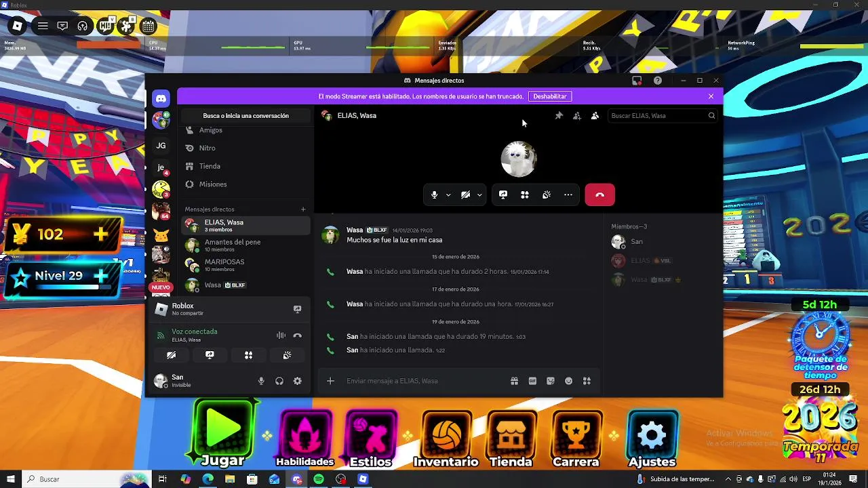Image resolution: width=868 pixels, height=488 pixels.
Task: Turn on camera in call controls
Action: click(465, 195)
